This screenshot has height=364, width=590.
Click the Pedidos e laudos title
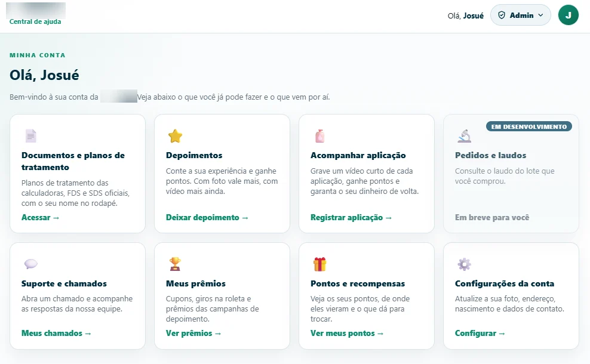491,155
